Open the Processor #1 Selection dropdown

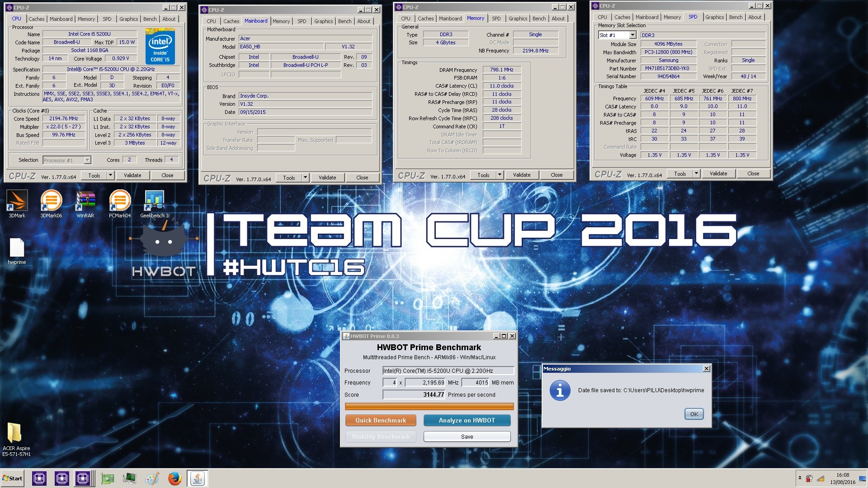pyautogui.click(x=87, y=160)
